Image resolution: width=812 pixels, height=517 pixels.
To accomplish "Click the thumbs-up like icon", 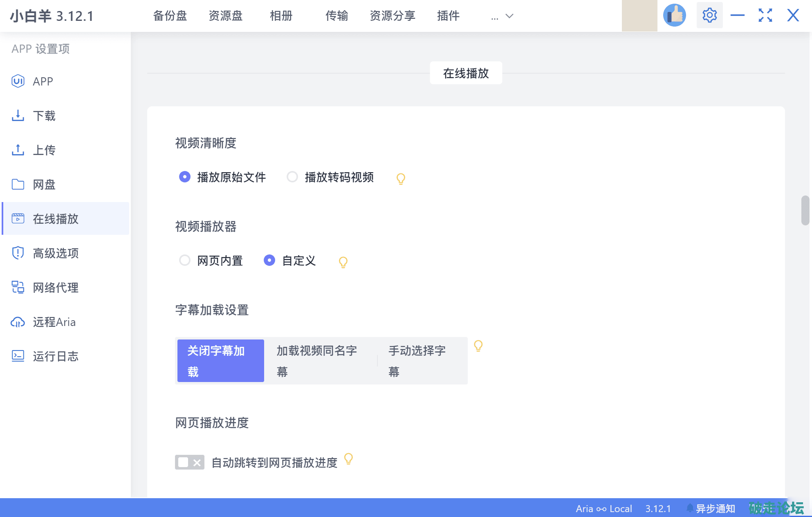I will click(x=674, y=16).
